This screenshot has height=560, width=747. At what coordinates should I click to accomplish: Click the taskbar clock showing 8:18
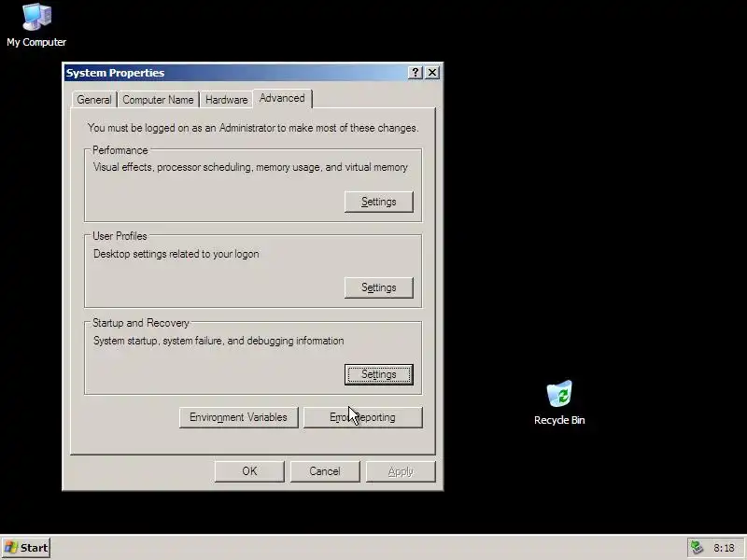coord(724,548)
